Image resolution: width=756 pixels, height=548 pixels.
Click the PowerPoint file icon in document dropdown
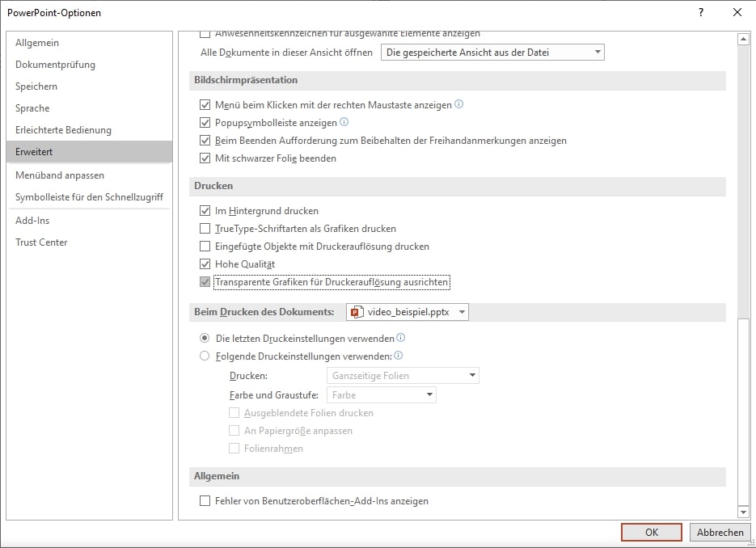(x=357, y=312)
